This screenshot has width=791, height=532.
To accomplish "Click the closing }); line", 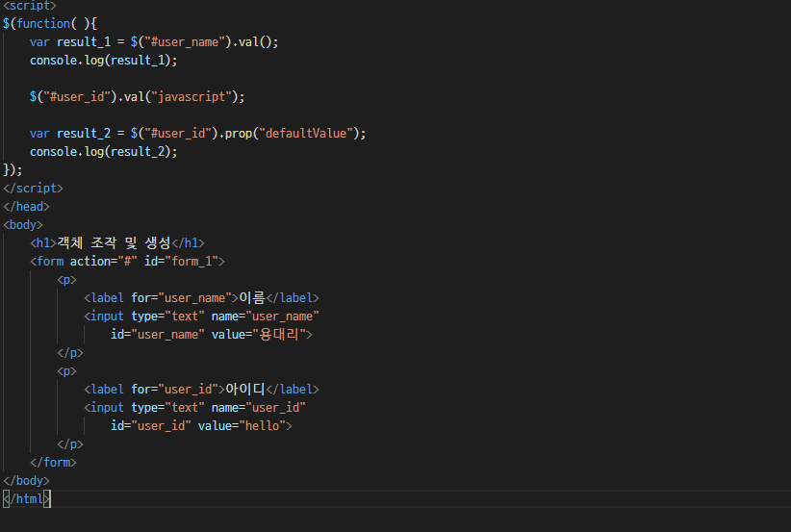I will [x=13, y=170].
